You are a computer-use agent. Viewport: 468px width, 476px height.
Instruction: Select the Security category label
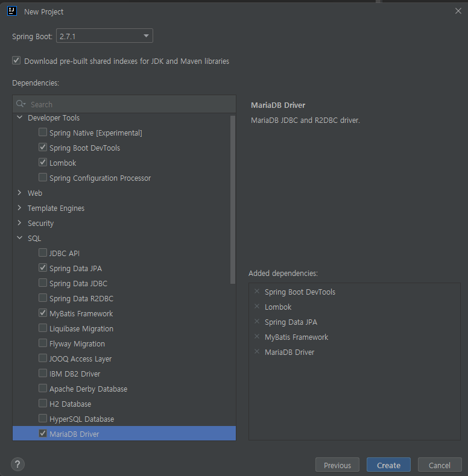(x=41, y=224)
